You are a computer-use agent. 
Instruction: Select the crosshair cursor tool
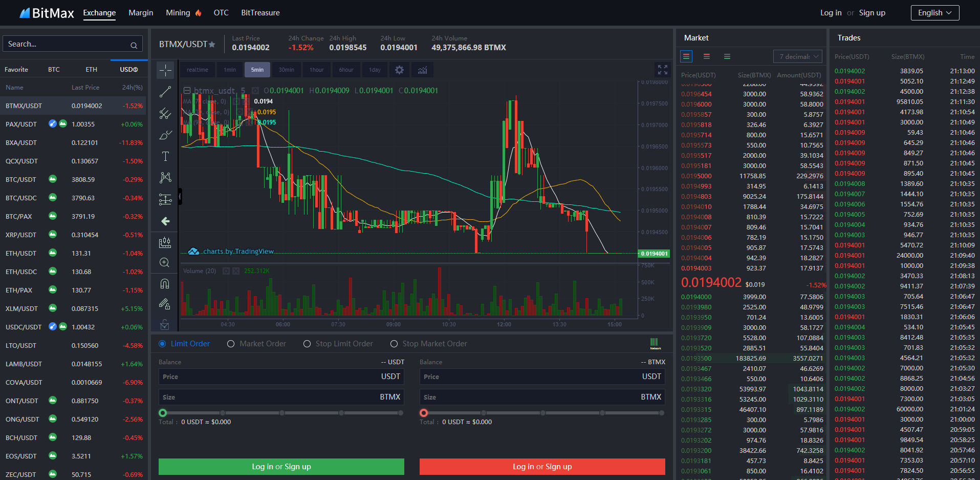click(x=165, y=70)
